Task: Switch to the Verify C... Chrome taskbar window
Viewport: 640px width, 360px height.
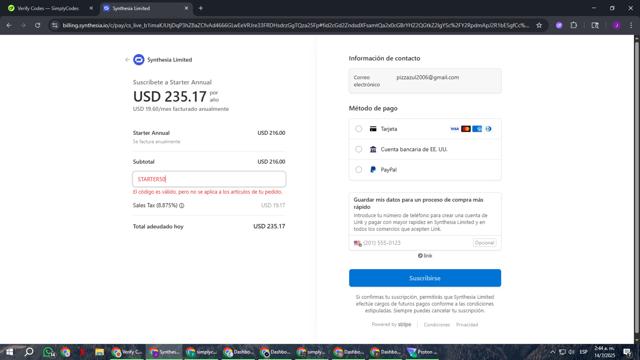Action: (x=127, y=352)
